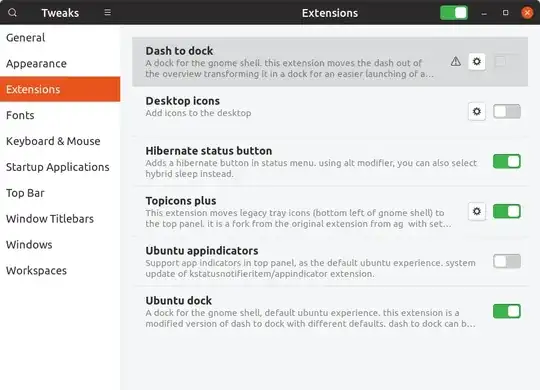540x390 pixels.
Task: Click the Dash to dock title
Action: tap(179, 51)
